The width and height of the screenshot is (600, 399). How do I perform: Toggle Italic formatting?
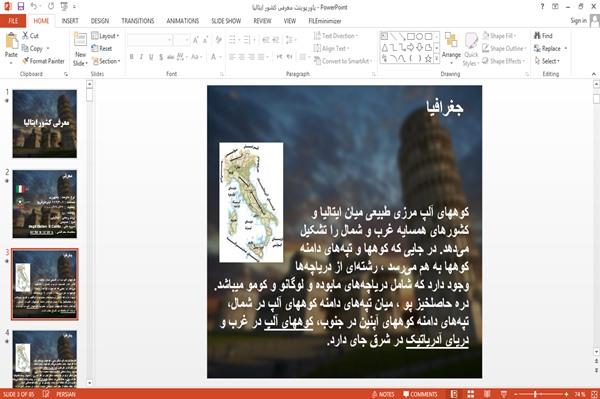coord(141,57)
